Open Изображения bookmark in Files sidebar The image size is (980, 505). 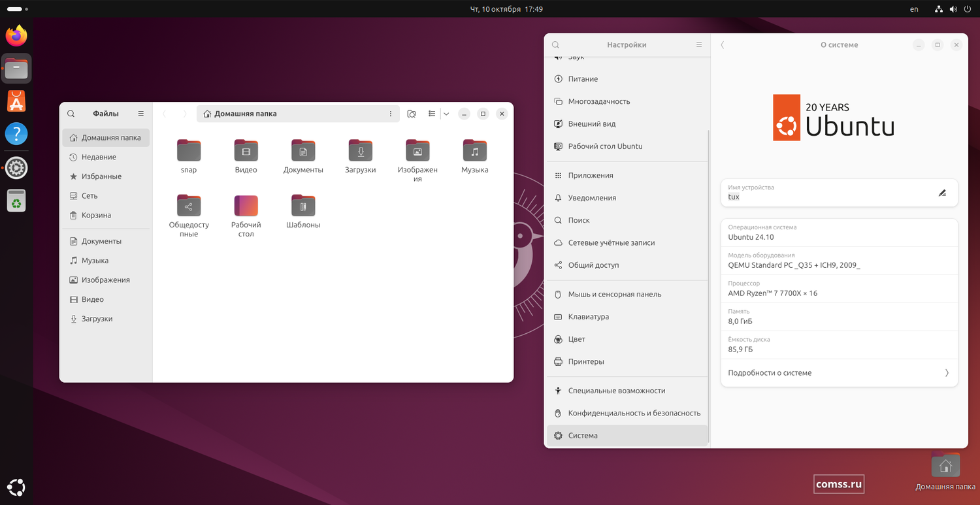pos(106,280)
